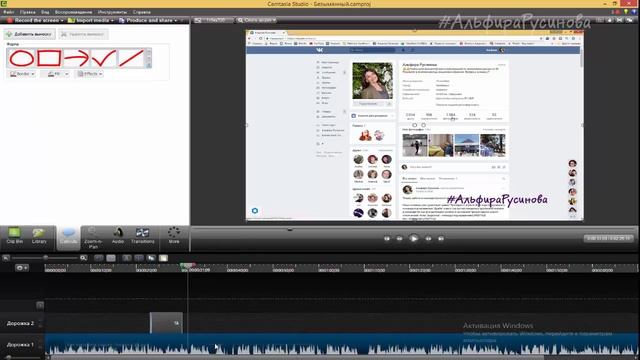Open the Border color dropdown
The width and height of the screenshot is (640, 360).
[x=22, y=74]
